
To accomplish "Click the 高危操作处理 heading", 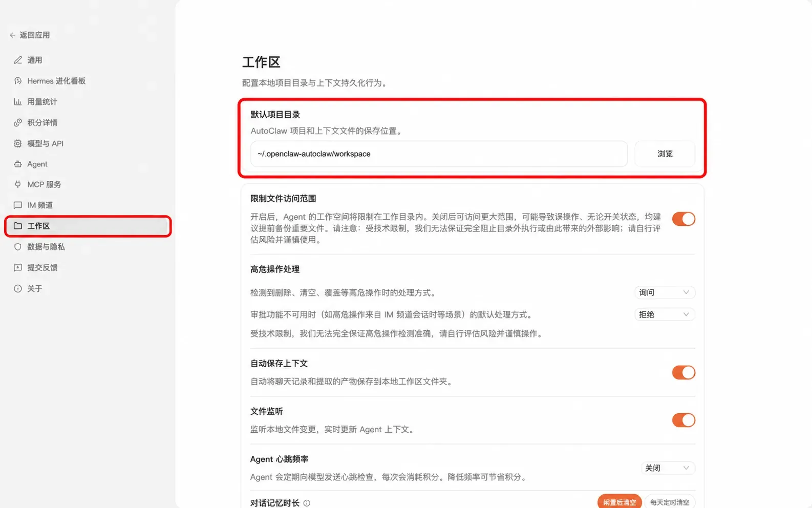I will (x=275, y=269).
